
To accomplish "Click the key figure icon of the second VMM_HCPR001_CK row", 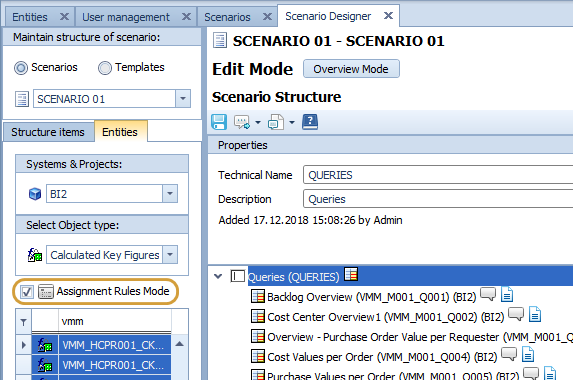I will click(x=45, y=365).
